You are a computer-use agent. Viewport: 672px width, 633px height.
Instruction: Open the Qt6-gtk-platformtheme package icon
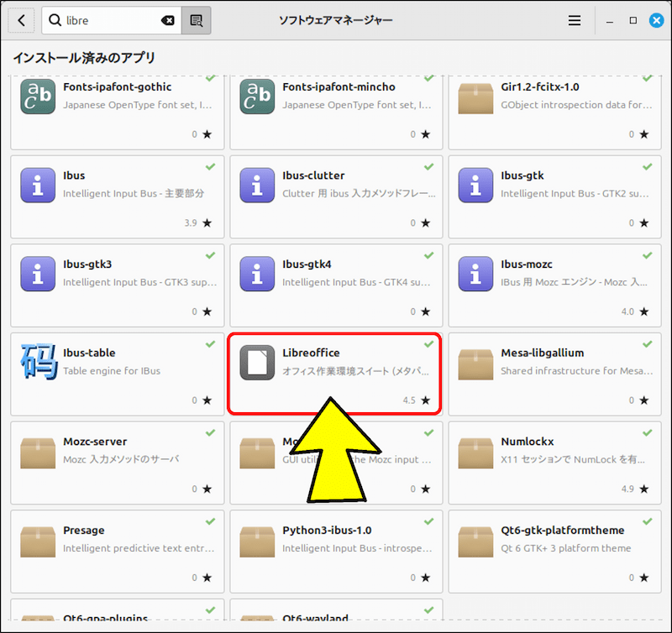[x=475, y=540]
